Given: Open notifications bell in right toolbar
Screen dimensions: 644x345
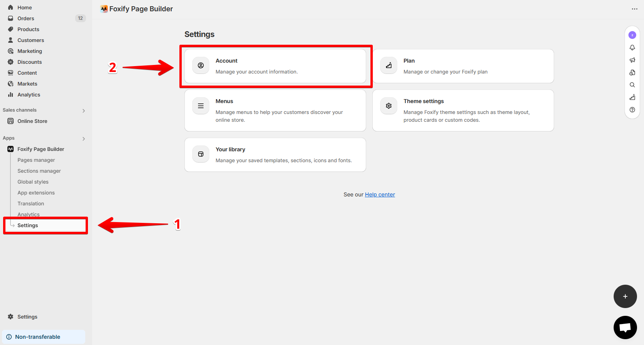Looking at the screenshot, I should (632, 47).
